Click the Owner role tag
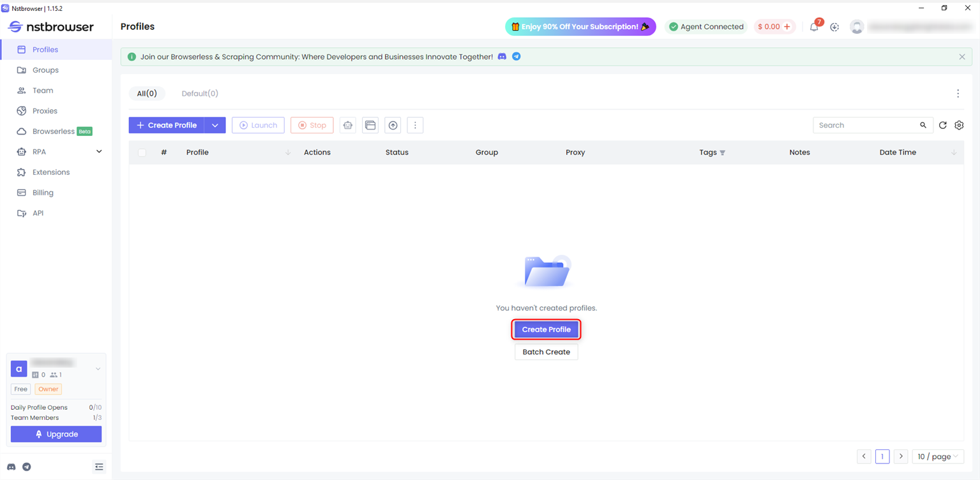 pos(49,389)
